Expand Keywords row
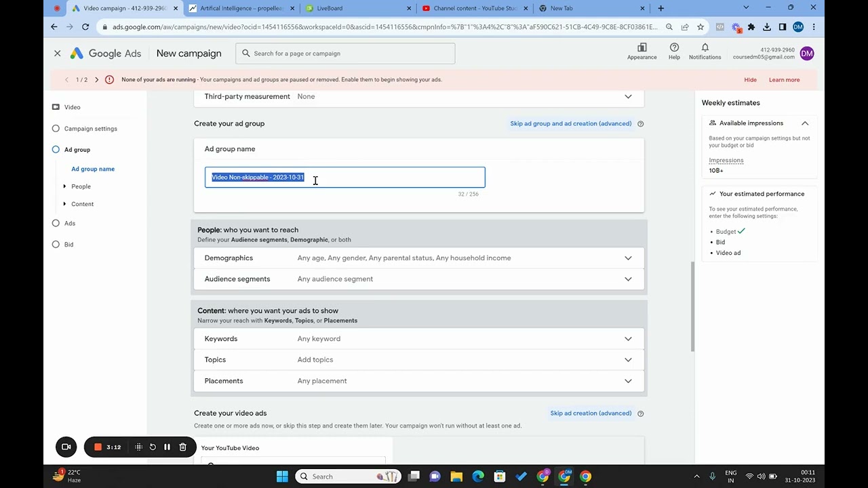The image size is (868, 488). click(x=628, y=339)
